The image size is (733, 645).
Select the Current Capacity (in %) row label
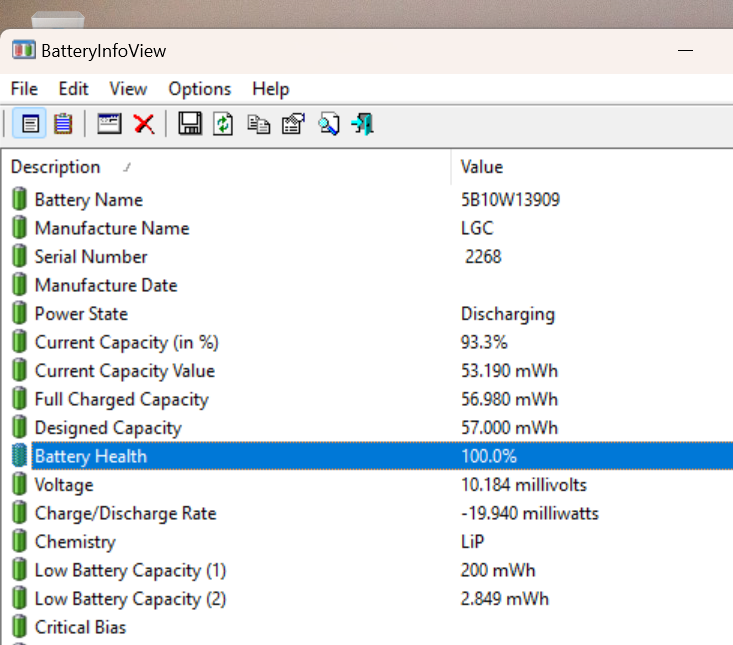[127, 343]
